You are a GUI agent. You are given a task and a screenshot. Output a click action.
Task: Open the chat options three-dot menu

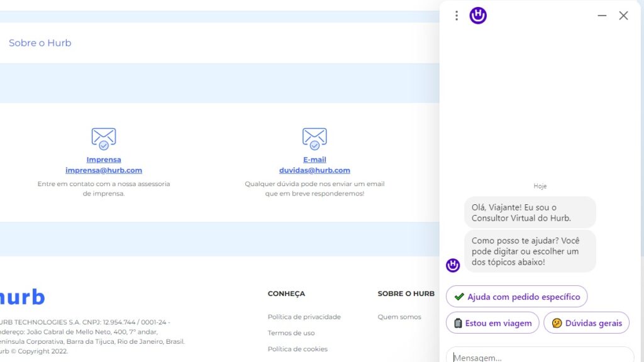(457, 16)
